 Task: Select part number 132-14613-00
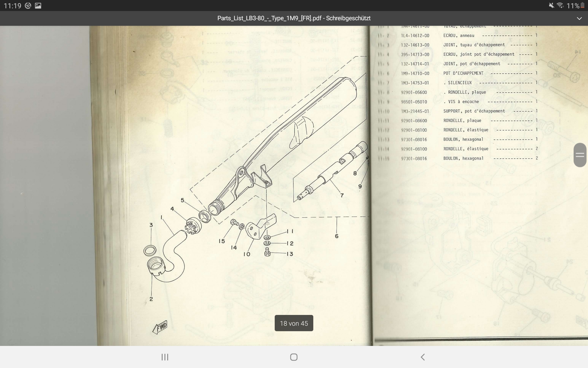[415, 45]
